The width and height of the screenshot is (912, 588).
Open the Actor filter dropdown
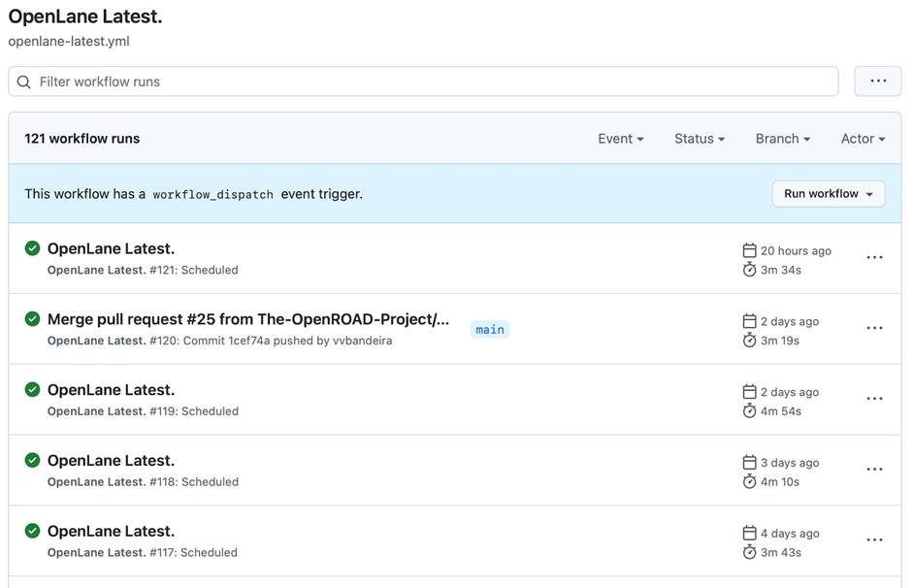[863, 139]
